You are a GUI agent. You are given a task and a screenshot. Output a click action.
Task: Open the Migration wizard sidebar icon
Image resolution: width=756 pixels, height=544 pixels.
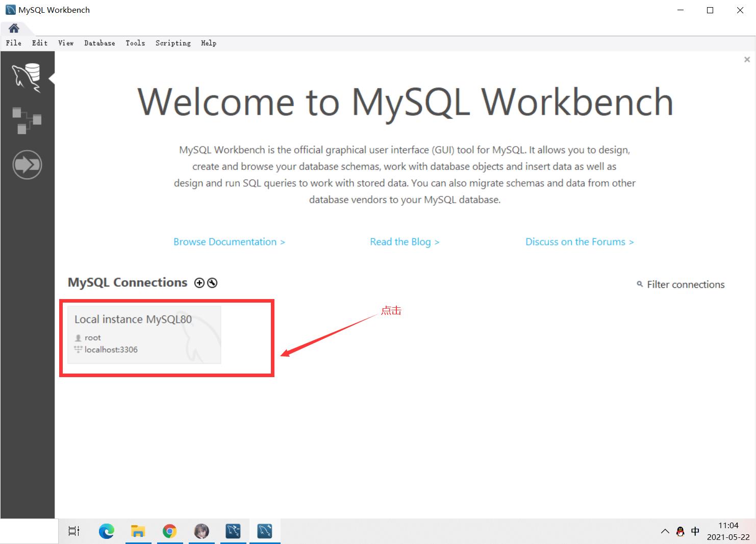point(27,165)
